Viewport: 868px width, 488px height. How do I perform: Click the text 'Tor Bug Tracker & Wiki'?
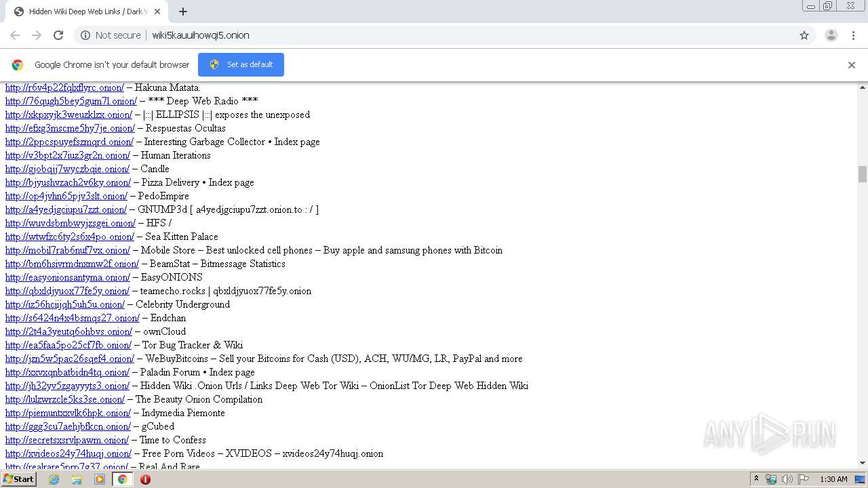point(193,345)
